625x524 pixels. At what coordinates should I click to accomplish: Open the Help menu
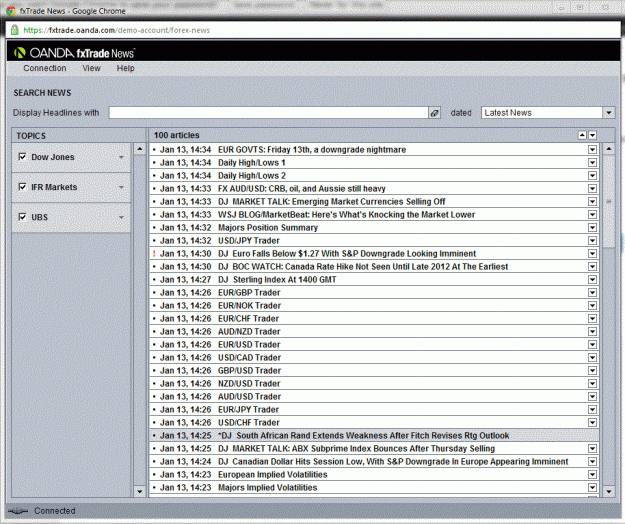click(x=126, y=68)
